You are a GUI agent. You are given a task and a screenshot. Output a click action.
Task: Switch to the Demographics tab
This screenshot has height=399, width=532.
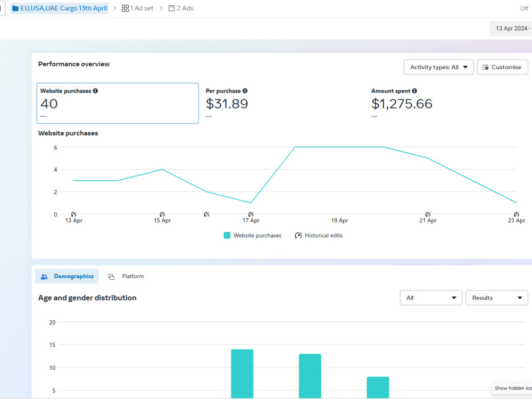(x=67, y=276)
